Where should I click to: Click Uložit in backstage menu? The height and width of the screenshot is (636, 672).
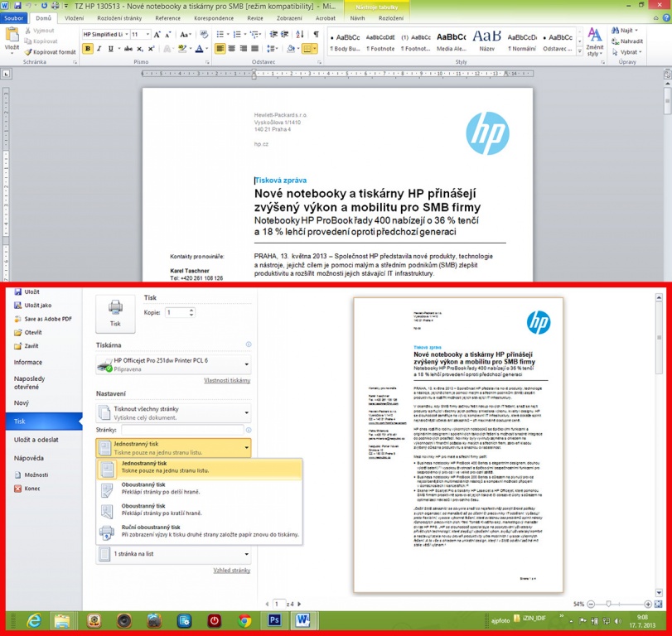tap(27, 291)
